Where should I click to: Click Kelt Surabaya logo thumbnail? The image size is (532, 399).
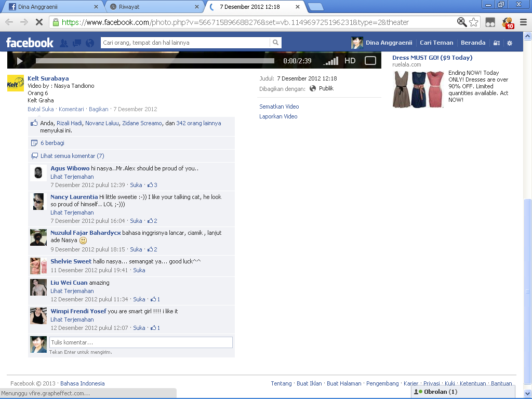16,83
